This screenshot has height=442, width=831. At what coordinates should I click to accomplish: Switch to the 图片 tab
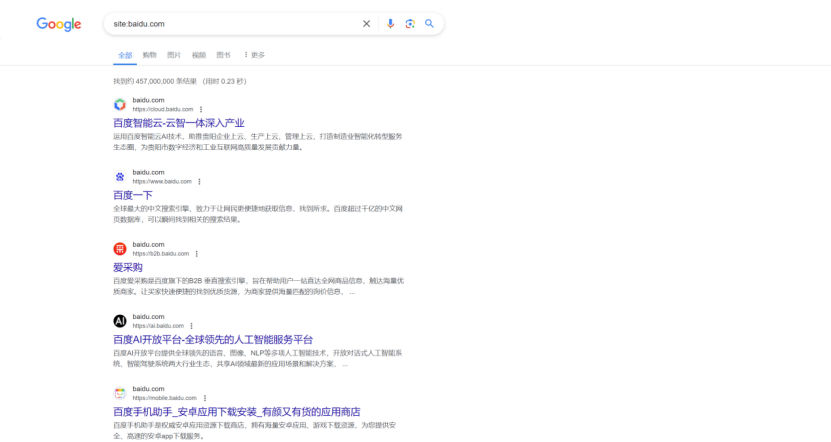pyautogui.click(x=174, y=55)
